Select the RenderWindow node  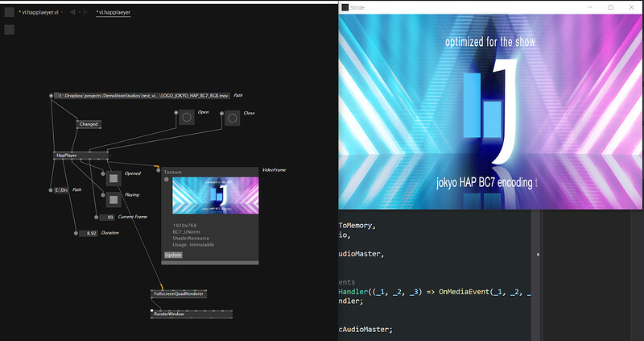click(x=192, y=314)
